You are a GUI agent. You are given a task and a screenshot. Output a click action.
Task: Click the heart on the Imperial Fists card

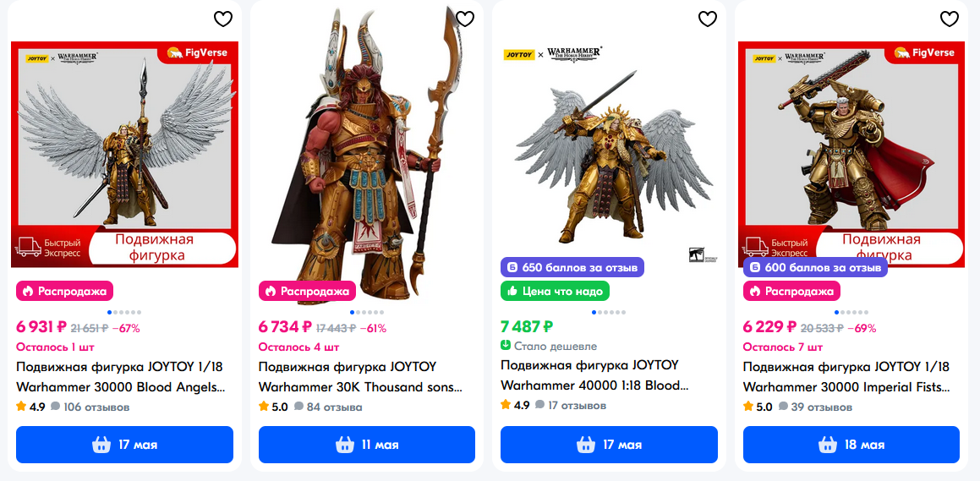pos(950,19)
